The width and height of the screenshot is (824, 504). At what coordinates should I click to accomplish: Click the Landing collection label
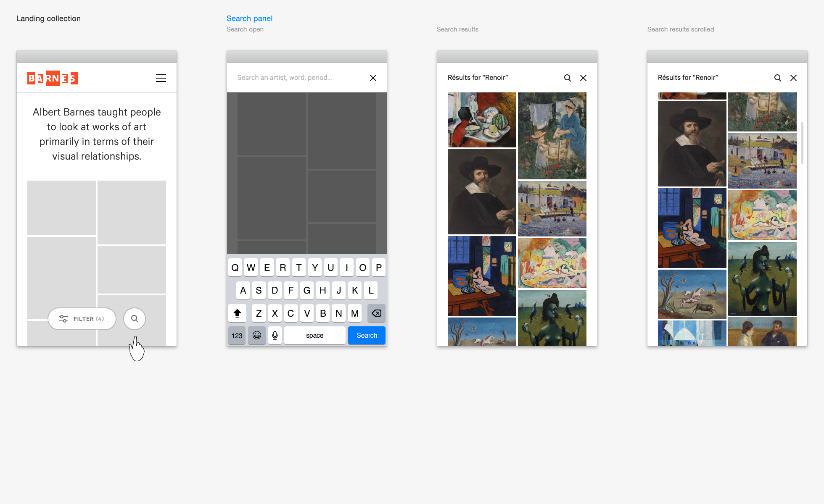[x=48, y=18]
